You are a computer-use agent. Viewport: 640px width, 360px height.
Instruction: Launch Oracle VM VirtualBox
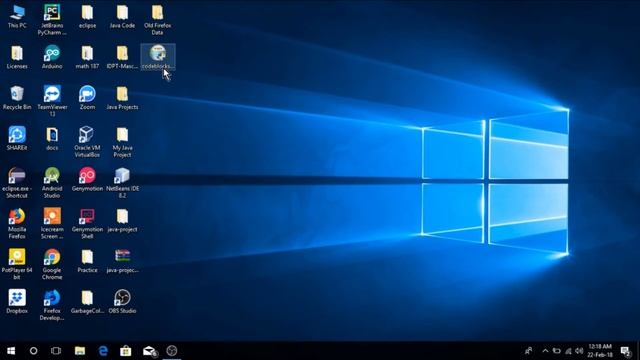(x=87, y=142)
